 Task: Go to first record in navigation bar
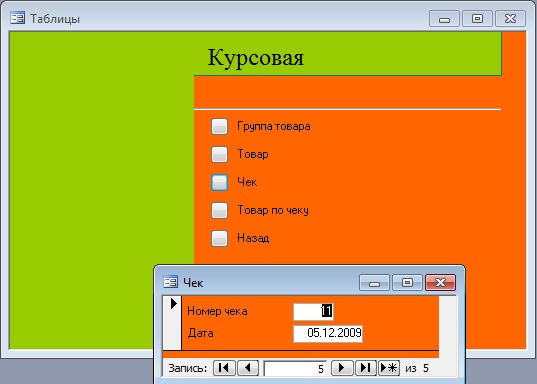(x=224, y=368)
